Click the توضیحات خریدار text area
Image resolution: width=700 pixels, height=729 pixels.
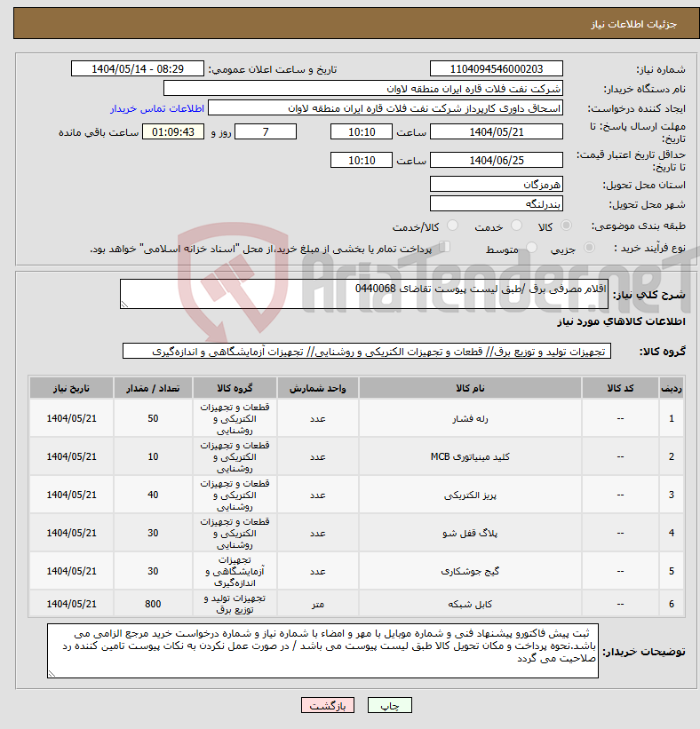pos(322,651)
